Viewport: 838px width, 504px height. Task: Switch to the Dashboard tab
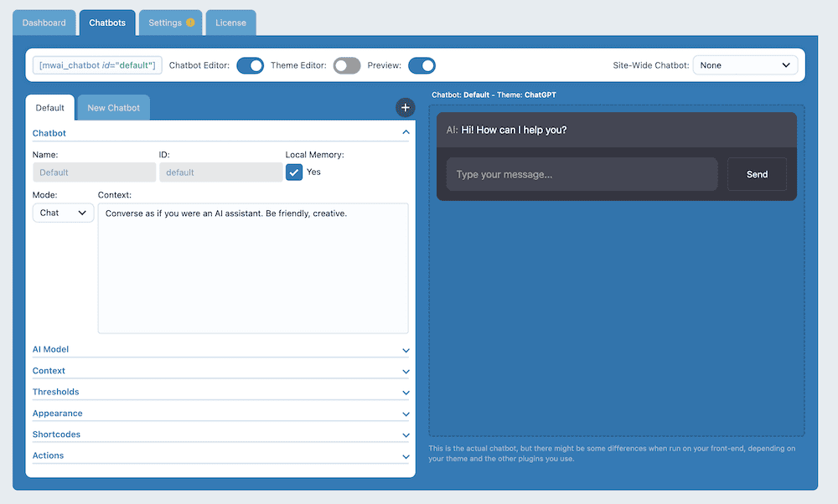pos(44,23)
